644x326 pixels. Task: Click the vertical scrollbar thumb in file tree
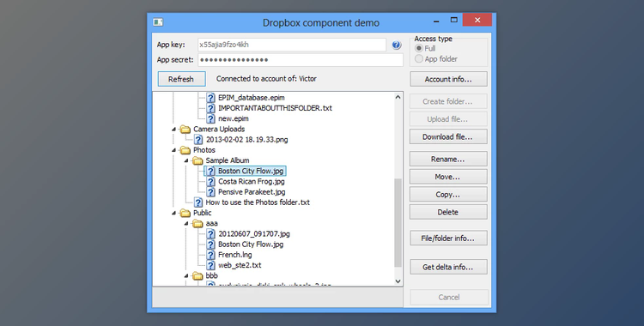398,222
